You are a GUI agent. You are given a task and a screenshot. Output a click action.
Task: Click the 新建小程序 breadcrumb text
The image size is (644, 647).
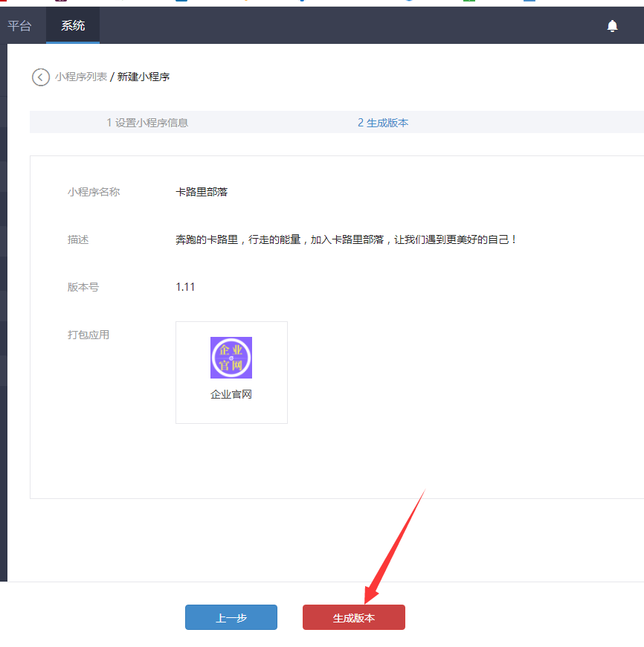point(144,77)
